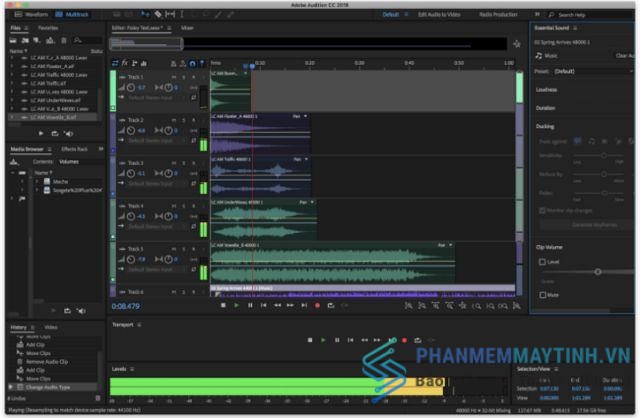Mute Track 1
This screenshot has height=418, width=640.
tap(174, 77)
